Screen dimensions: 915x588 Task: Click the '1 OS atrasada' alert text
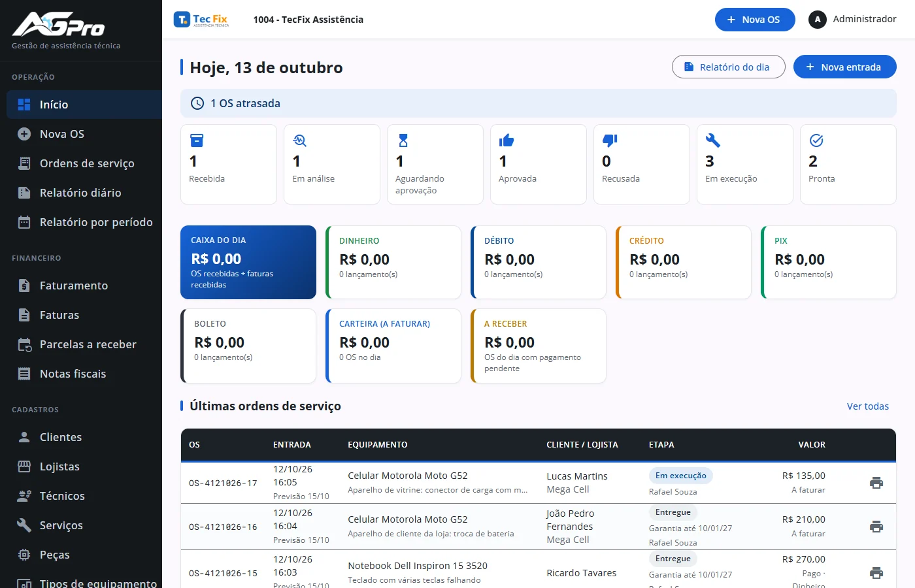click(245, 103)
